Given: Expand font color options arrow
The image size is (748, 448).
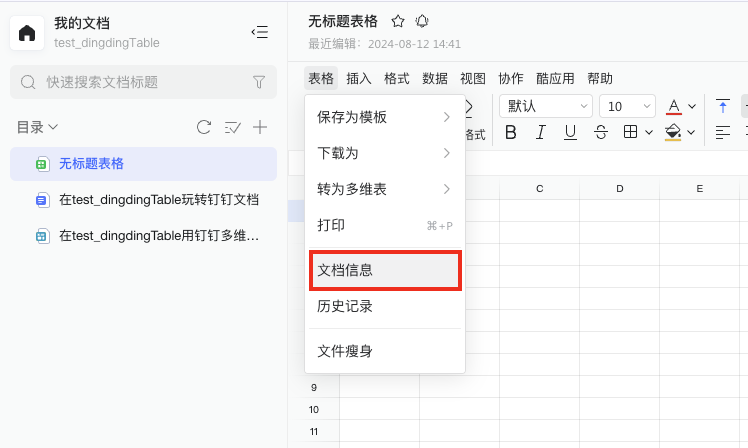Looking at the screenshot, I should point(692,106).
